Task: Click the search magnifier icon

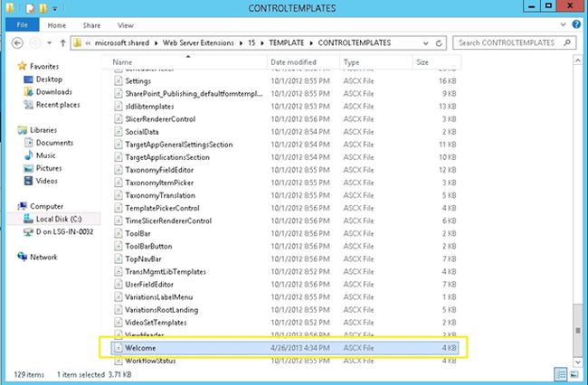Action: click(x=567, y=42)
